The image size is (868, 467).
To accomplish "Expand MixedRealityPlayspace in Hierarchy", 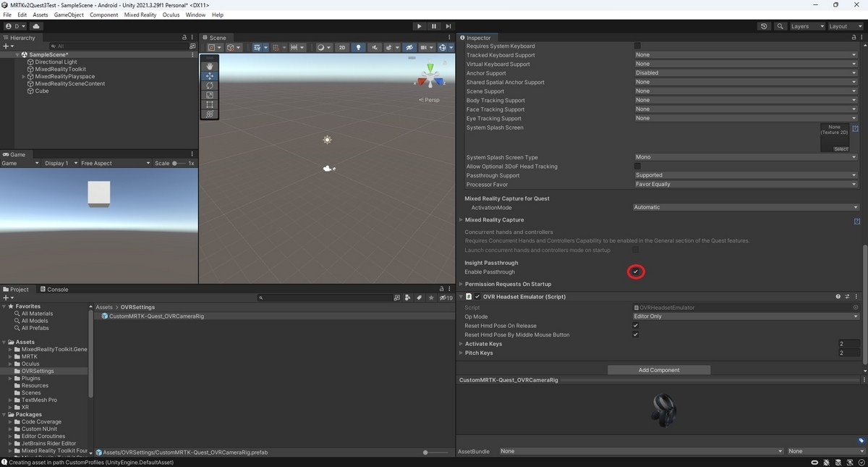I will 24,76.
